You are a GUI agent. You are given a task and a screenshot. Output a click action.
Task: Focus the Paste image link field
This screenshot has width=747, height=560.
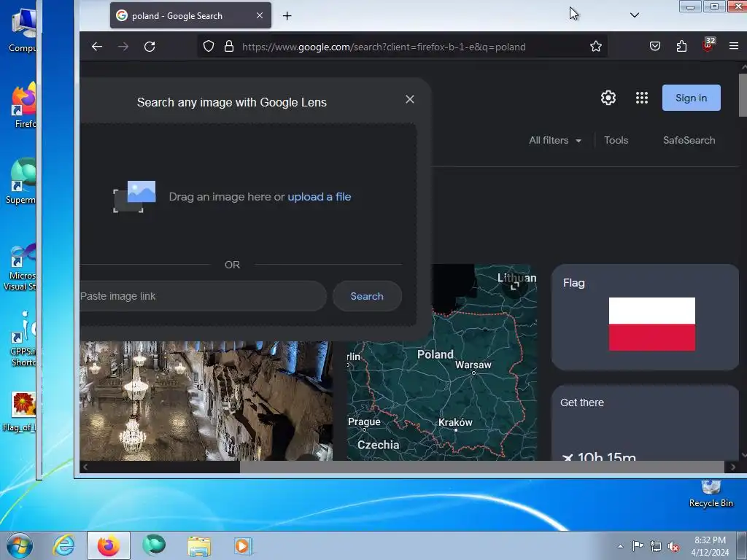coord(203,296)
